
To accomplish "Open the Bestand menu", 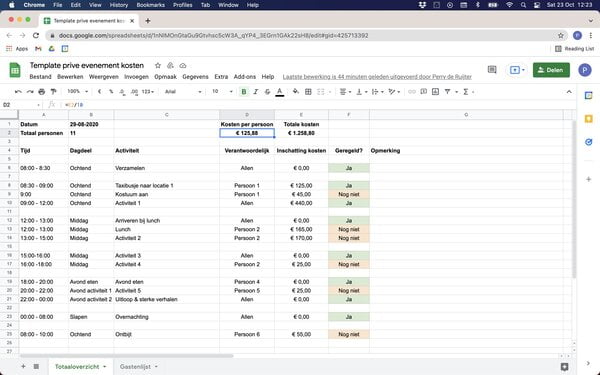I will click(x=40, y=77).
